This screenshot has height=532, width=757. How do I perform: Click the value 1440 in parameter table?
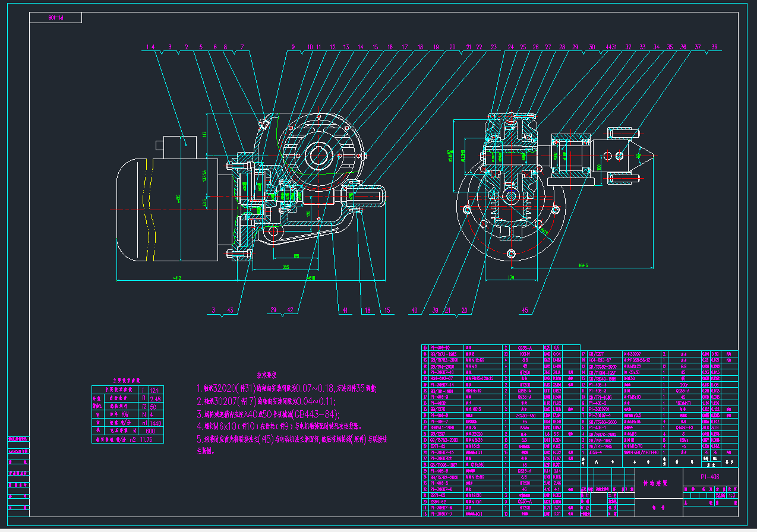[156, 423]
